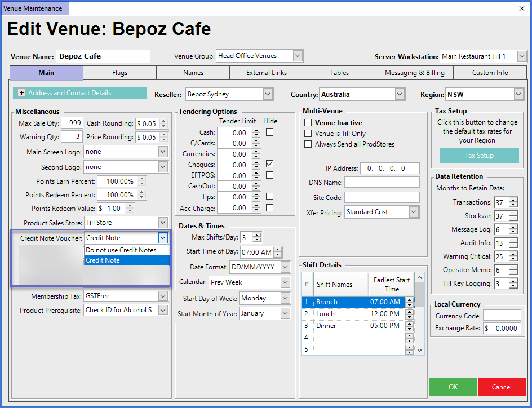Viewport: 532px width, 408px height.
Task: Click the DNS Name input field
Action: [x=382, y=182]
